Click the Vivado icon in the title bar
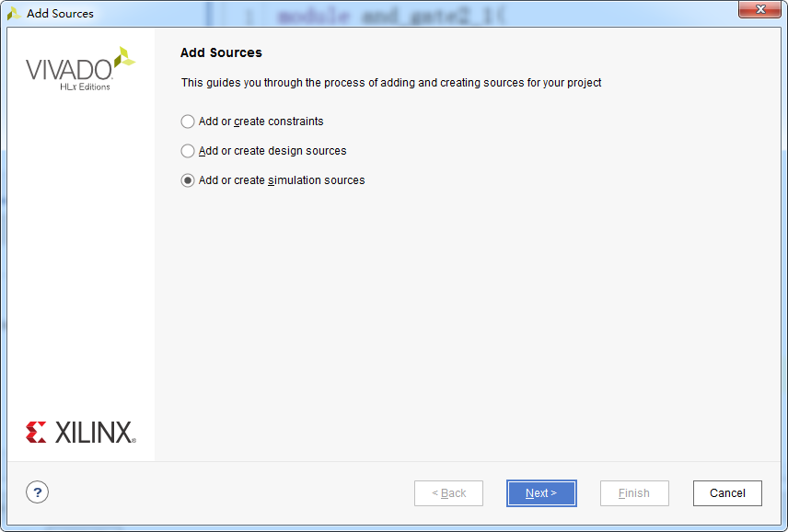The height and width of the screenshot is (532, 788). [14, 14]
